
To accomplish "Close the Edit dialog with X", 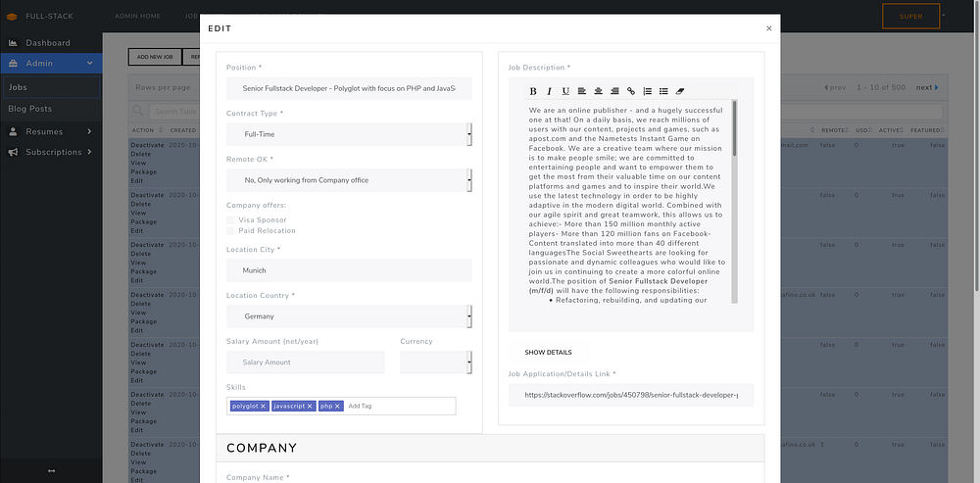I will coord(768,28).
